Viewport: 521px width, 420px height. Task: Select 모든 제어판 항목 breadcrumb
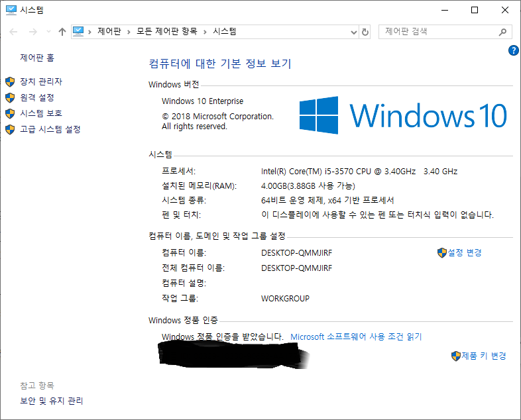(x=167, y=32)
